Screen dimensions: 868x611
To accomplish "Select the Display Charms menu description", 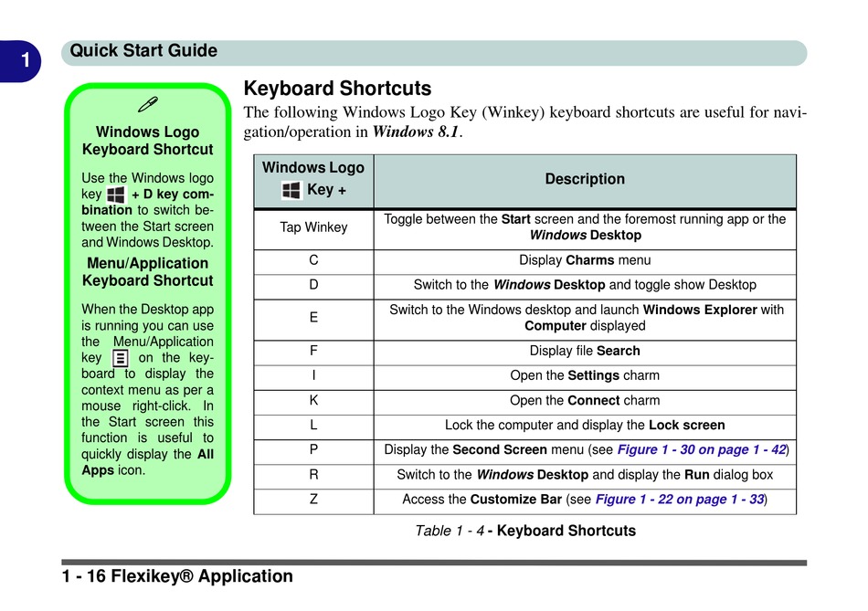I will [x=585, y=260].
